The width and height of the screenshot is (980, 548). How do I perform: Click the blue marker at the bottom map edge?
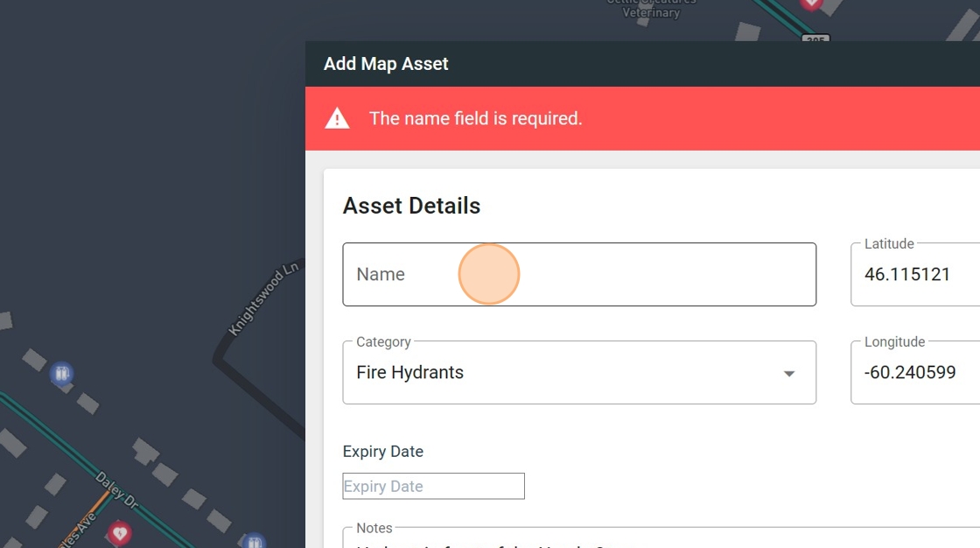coord(254,542)
